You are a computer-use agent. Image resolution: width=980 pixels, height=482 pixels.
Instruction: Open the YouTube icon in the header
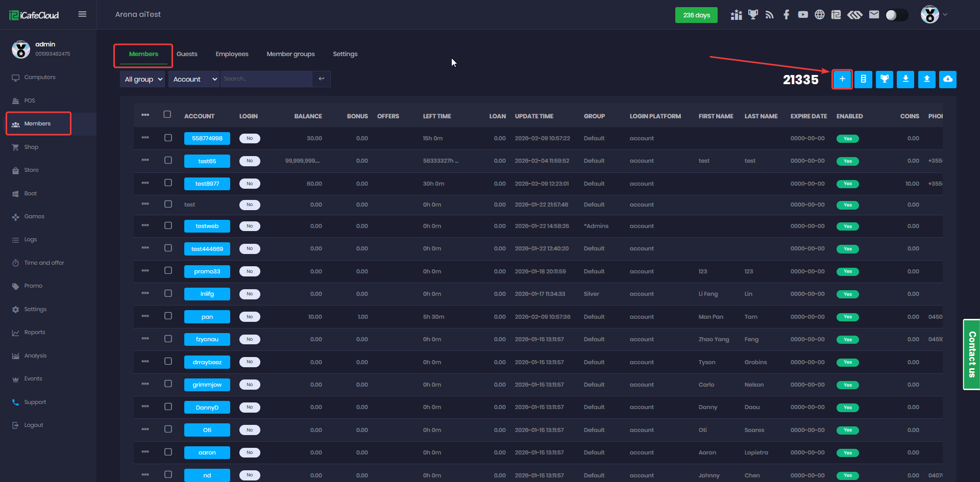coord(803,15)
